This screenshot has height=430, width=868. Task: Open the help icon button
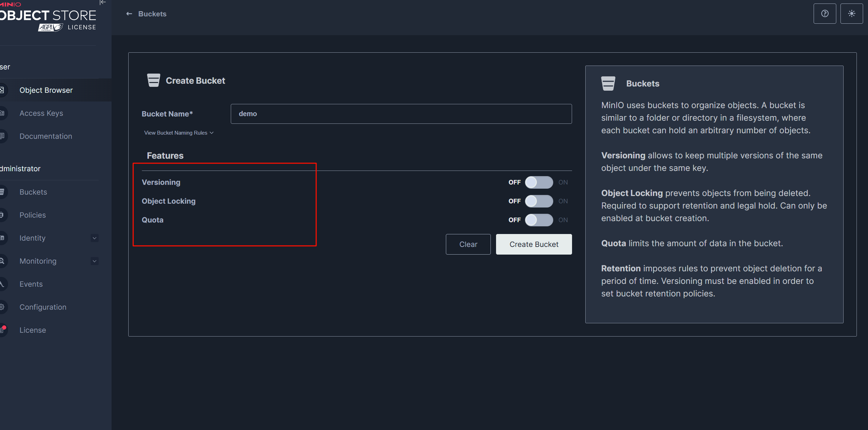825,14
